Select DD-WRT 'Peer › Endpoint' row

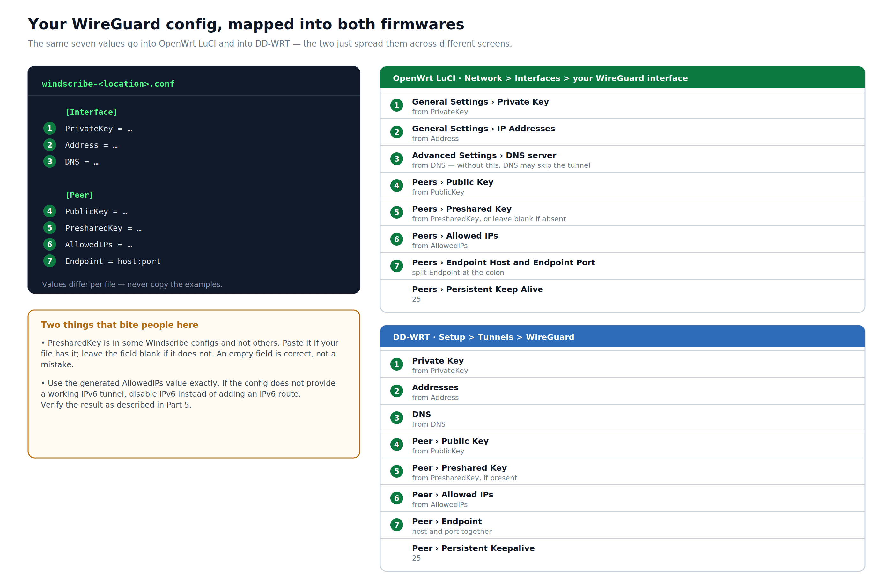tap(622, 525)
